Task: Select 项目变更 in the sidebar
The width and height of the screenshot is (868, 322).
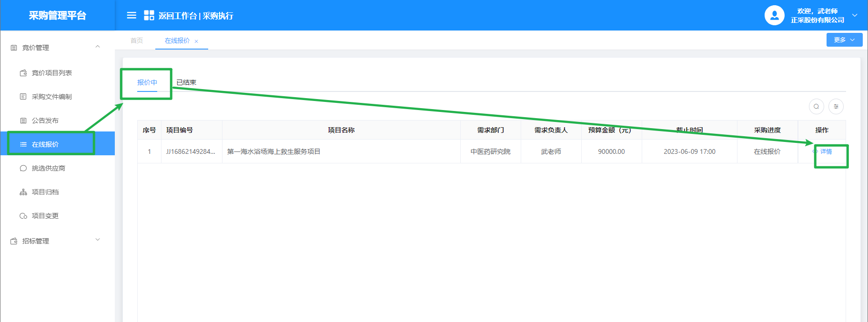Action: click(45, 216)
